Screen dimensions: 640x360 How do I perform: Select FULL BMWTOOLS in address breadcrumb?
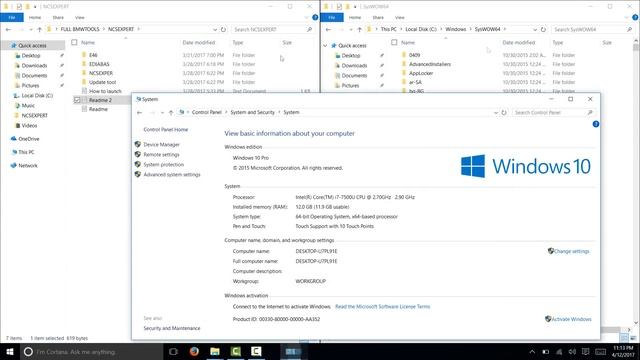coord(80,29)
